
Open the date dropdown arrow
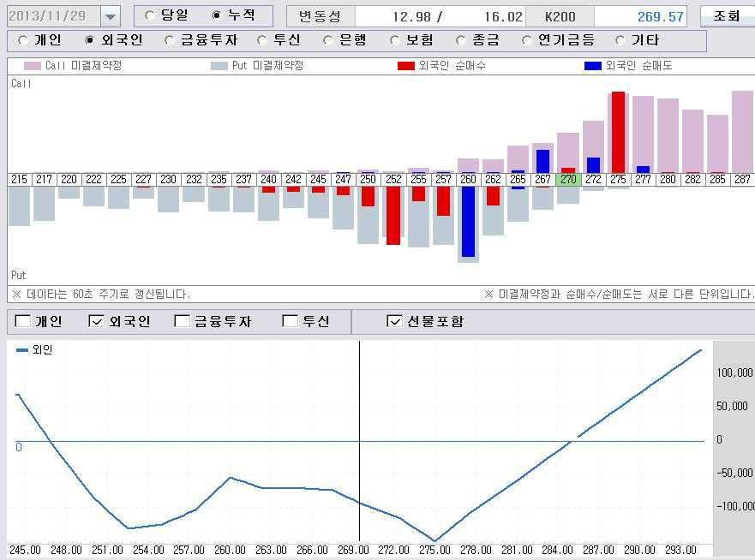(x=111, y=16)
